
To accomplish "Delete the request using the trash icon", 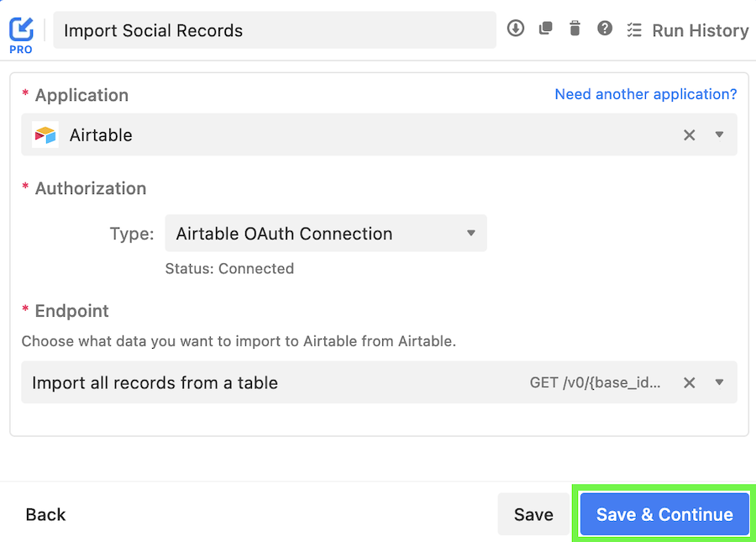I will coord(575,28).
